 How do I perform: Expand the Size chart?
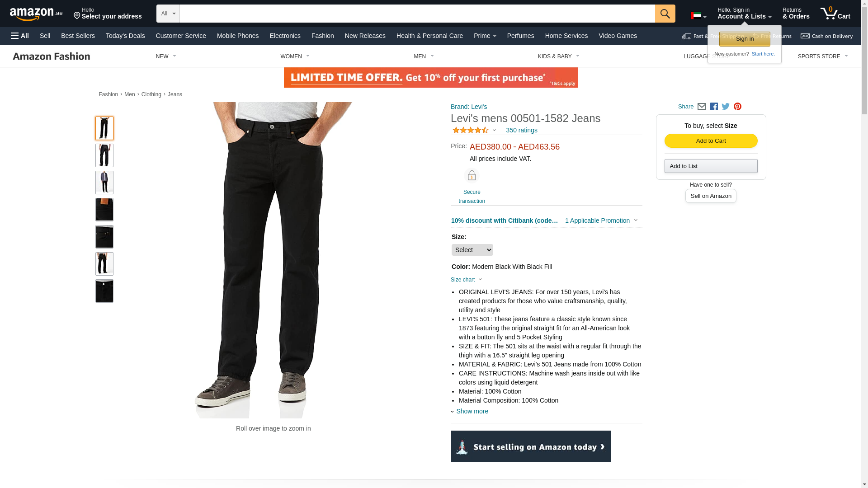click(467, 280)
